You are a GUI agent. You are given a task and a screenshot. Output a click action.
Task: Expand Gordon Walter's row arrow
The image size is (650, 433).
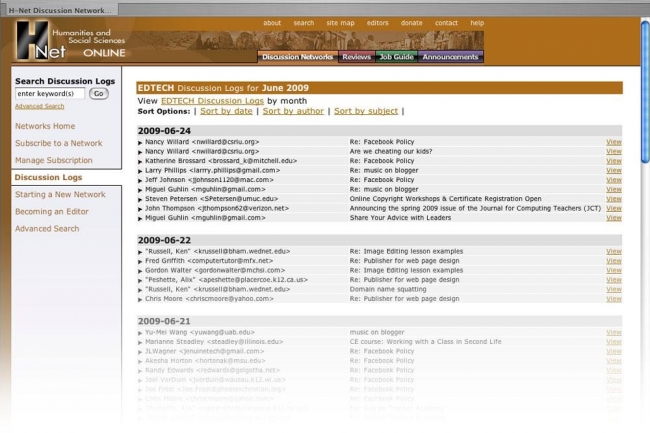click(x=140, y=271)
